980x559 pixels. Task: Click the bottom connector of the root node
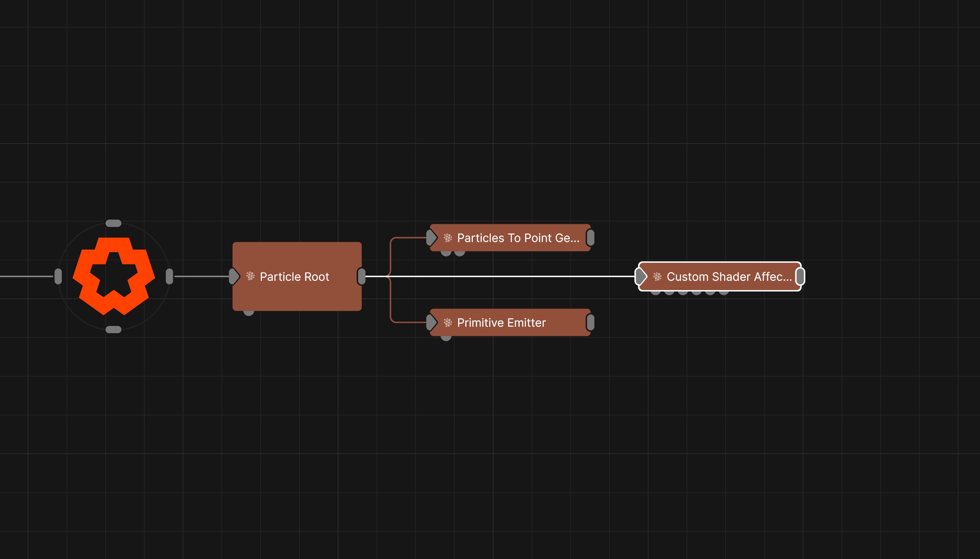coord(113,330)
